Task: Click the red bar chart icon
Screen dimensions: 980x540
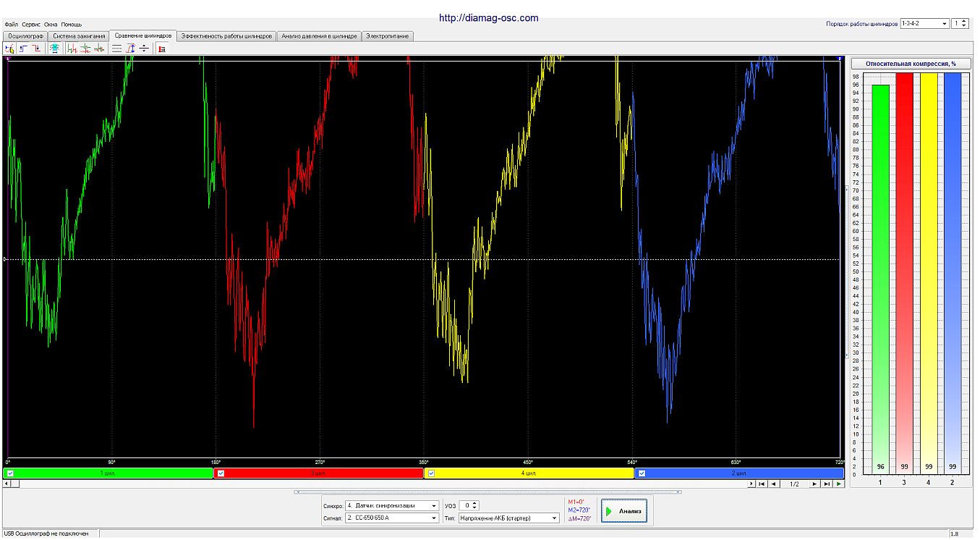Action: [x=162, y=48]
